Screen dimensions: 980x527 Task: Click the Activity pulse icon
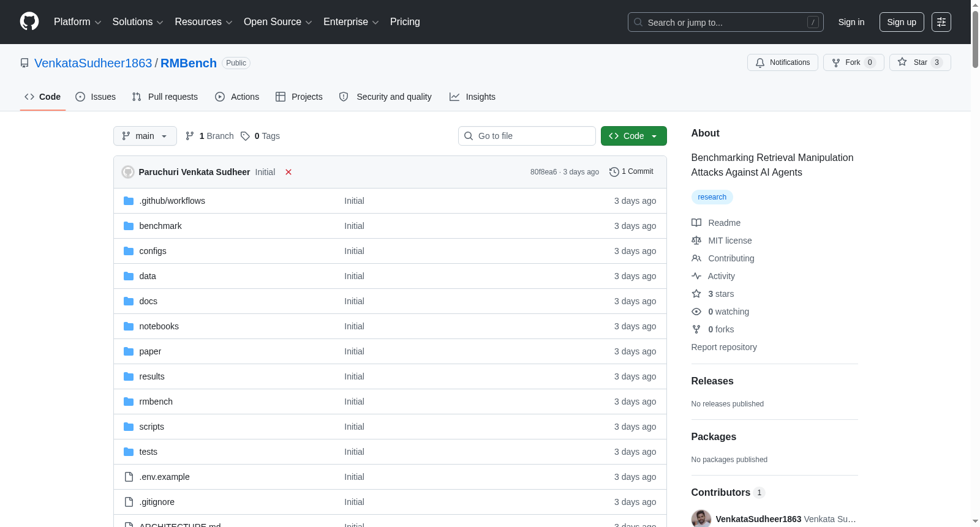tap(696, 276)
